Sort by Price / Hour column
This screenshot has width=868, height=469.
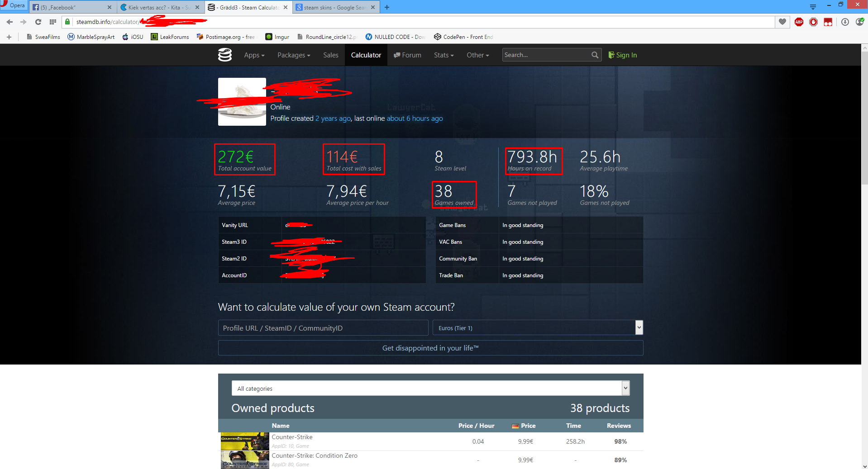476,426
